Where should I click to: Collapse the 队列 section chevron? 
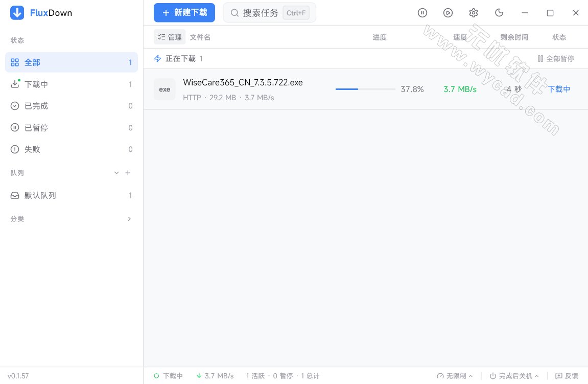116,173
